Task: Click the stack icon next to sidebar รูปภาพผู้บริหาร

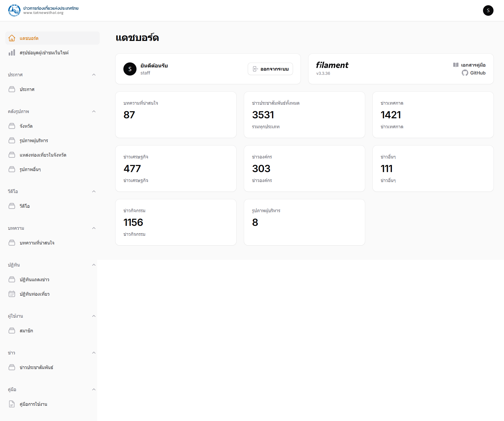Action: (x=12, y=140)
